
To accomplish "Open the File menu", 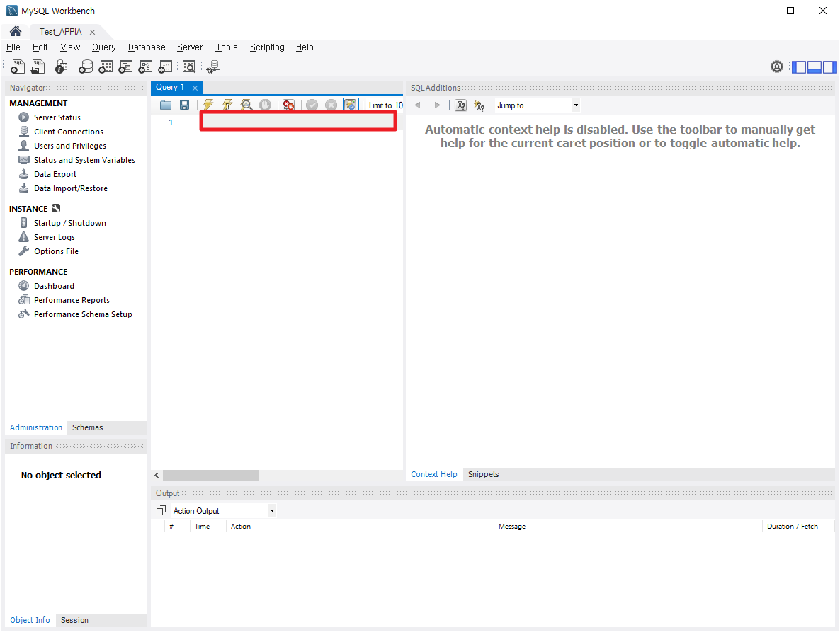I will pos(13,47).
